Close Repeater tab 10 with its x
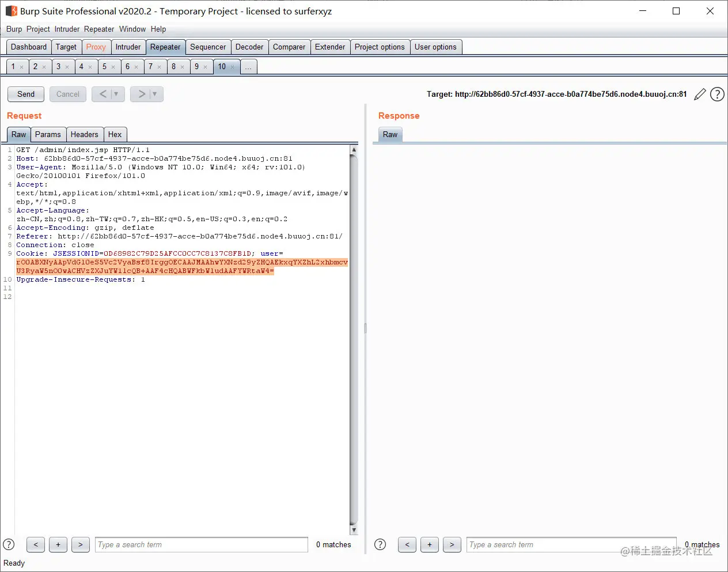Image resolution: width=728 pixels, height=572 pixels. 233,67
